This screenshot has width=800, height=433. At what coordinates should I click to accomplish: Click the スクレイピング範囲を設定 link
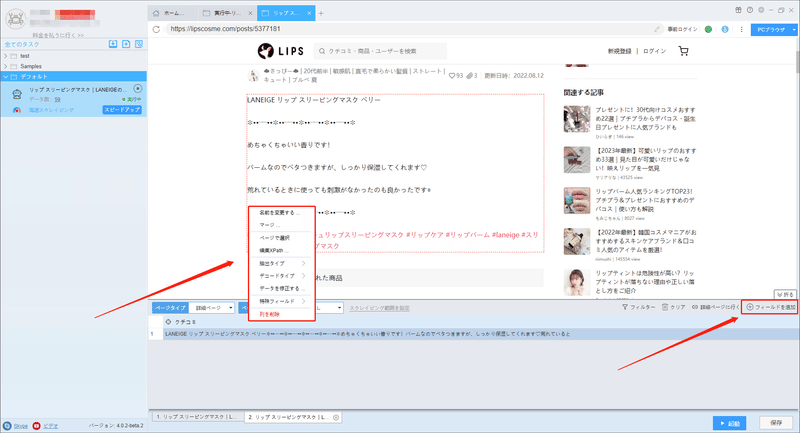379,308
